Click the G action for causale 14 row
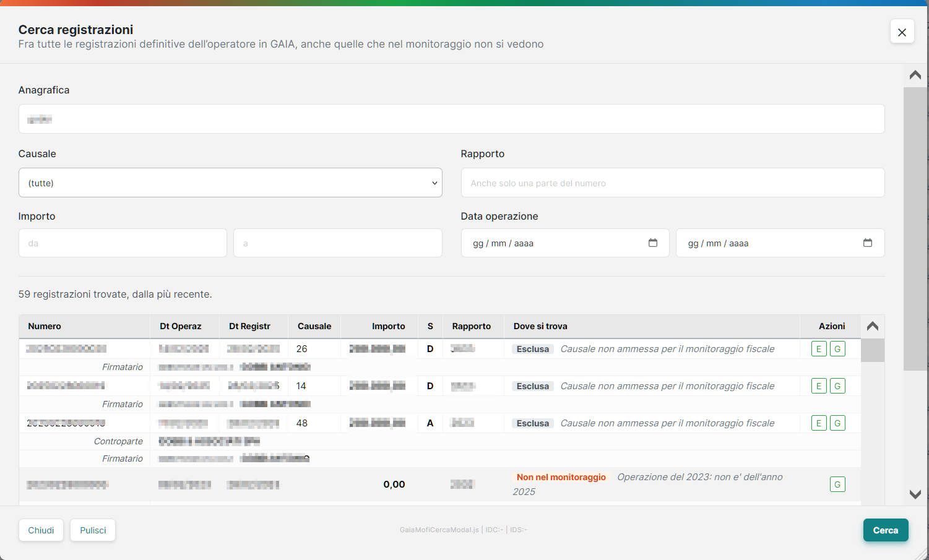This screenshot has width=929, height=560. [837, 386]
